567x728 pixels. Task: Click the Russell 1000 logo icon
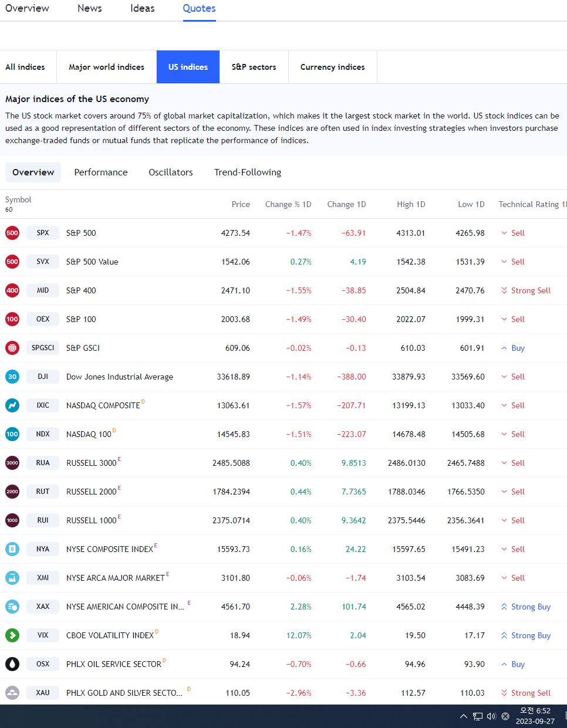point(12,520)
